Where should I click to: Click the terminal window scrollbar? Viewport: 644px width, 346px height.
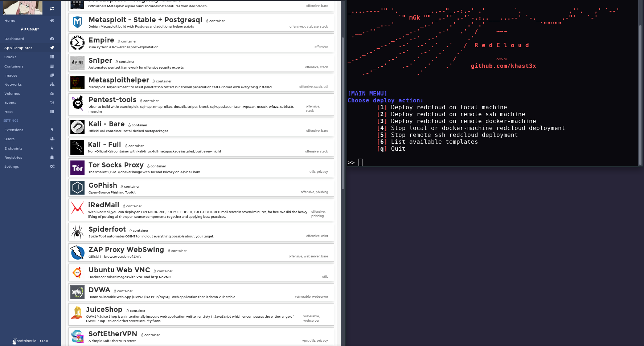640,94
